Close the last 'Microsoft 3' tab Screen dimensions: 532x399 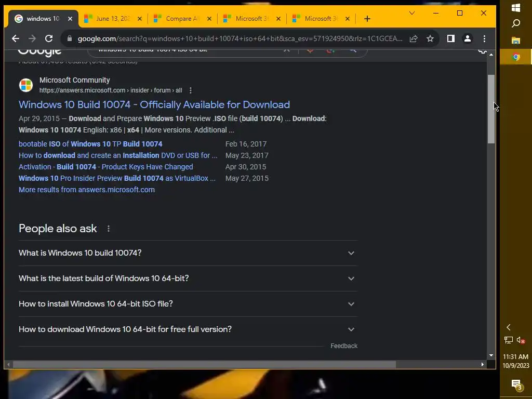[348, 19]
